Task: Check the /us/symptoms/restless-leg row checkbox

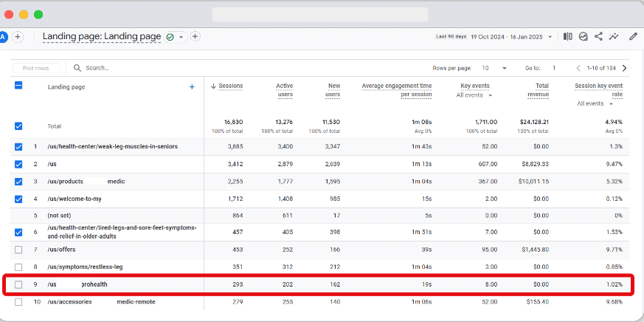Action: (18, 267)
